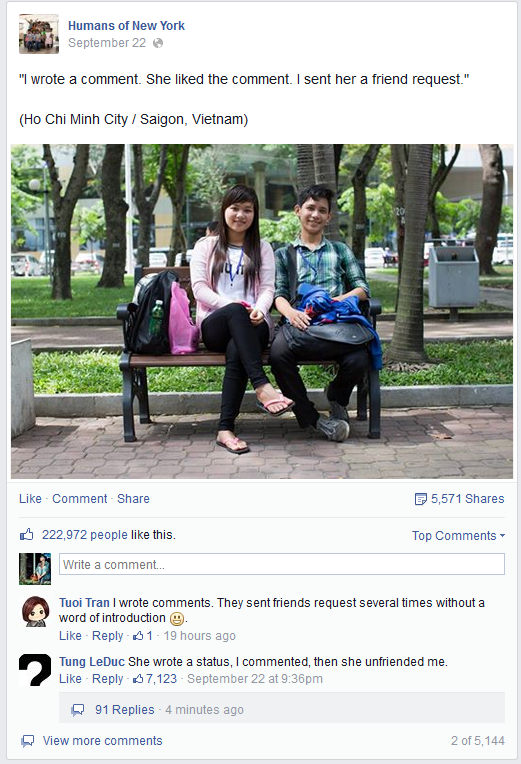Click thumbs-up count on Tuoi Tran's comment

pos(143,635)
